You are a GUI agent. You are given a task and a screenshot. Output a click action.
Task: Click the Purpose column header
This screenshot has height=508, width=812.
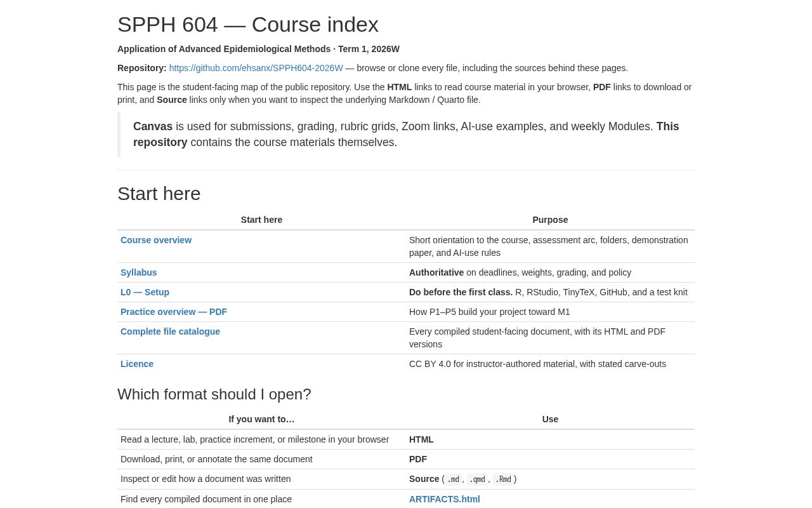point(550,220)
